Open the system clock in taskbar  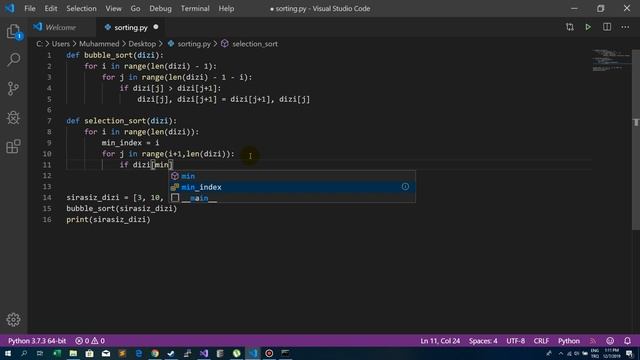click(x=611, y=353)
